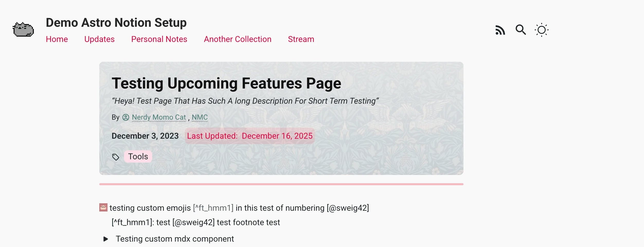Click the Testing Upcoming Features Page heading
The width and height of the screenshot is (644, 247).
(x=226, y=83)
